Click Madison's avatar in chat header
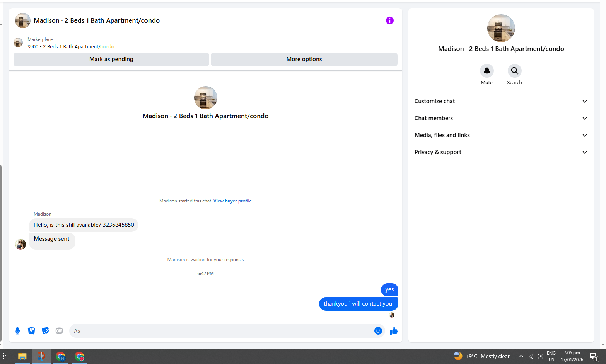Image resolution: width=606 pixels, height=364 pixels. coord(23,20)
